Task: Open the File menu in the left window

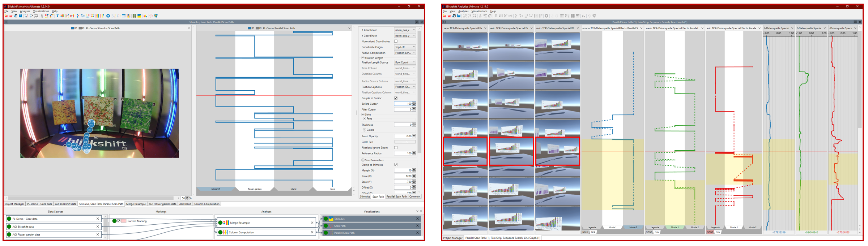Action: coord(7,11)
